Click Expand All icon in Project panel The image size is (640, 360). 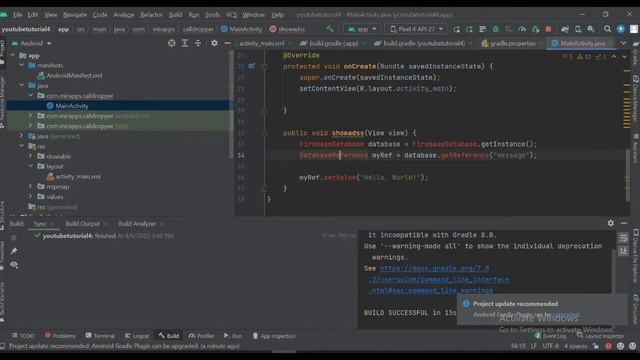point(184,43)
